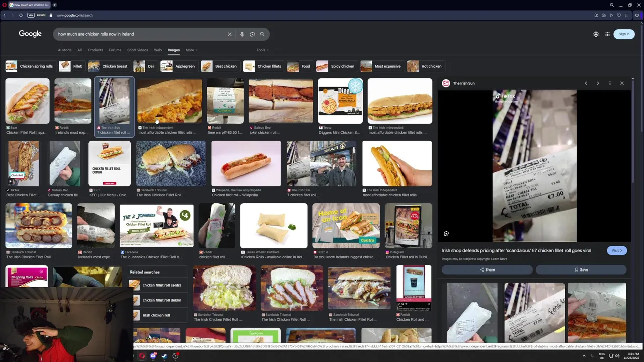
Task: Switch to Forums tab
Action: pyautogui.click(x=115, y=50)
